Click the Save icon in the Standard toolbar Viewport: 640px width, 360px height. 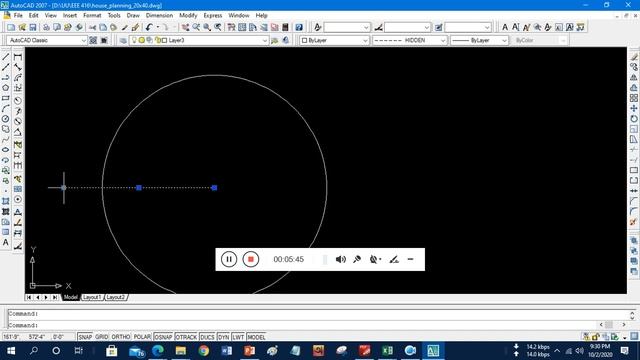(33, 27)
